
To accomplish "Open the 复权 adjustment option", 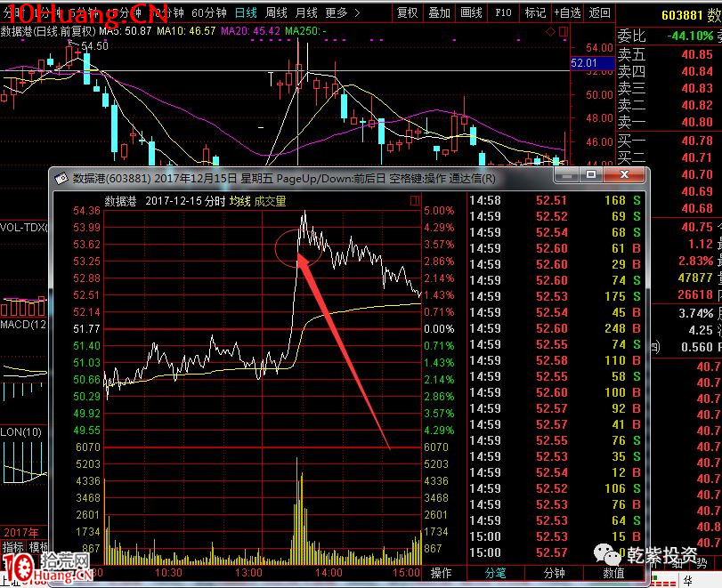I will pos(407,12).
